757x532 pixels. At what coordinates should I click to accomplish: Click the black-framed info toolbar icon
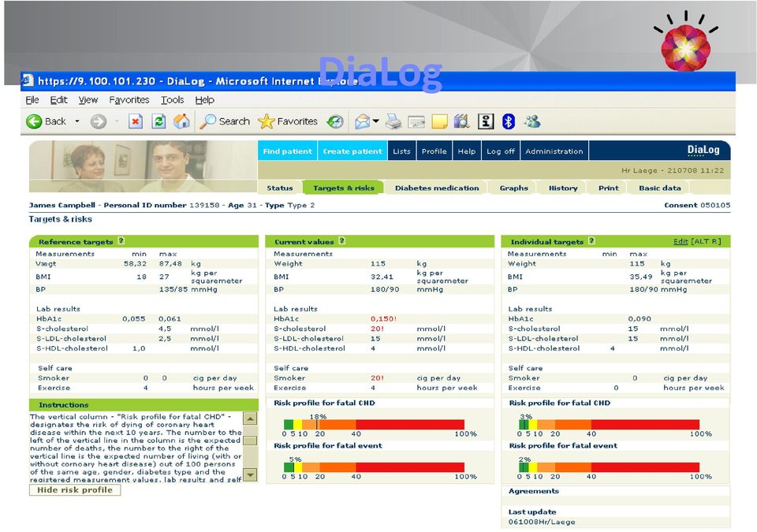[486, 121]
